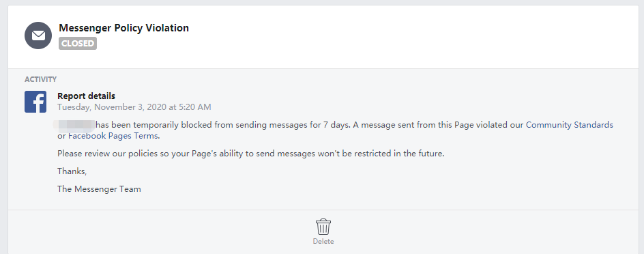Click the Tuesday, November 3, 2020 timestamp
644x254 pixels.
134,107
